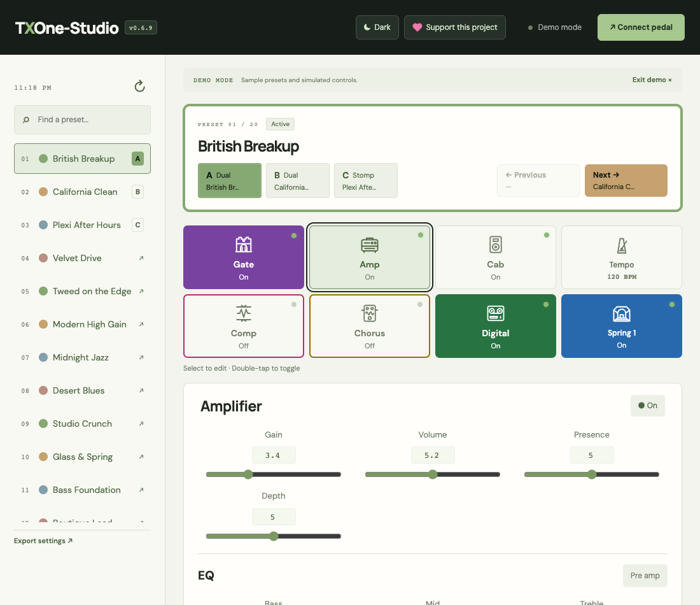This screenshot has width=700, height=605.
Task: Click arrow icon next to Modern High Gain
Action: coord(141,324)
